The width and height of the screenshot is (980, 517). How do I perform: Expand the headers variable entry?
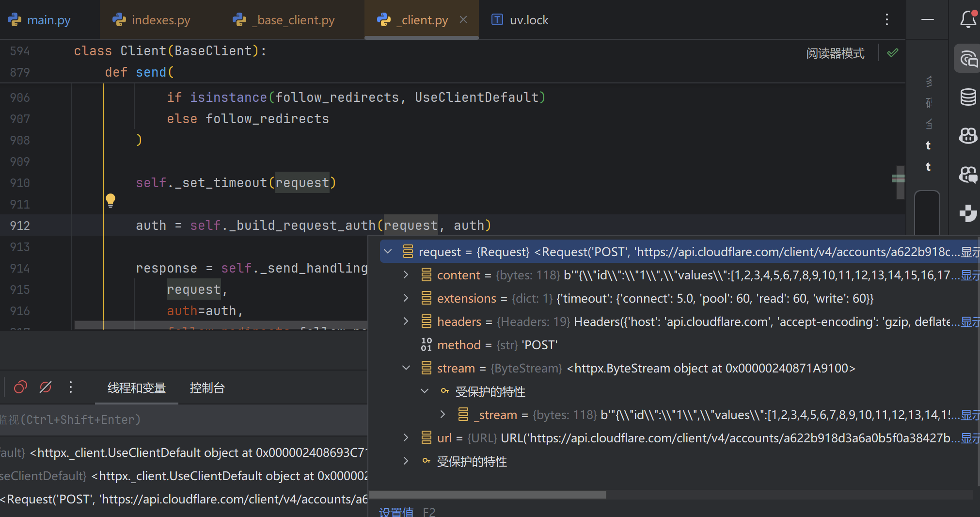(406, 322)
